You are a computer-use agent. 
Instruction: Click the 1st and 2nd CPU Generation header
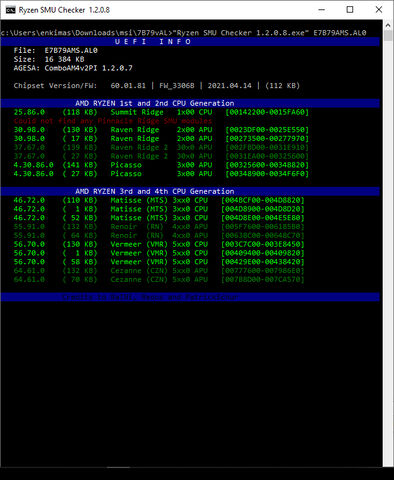tap(190, 103)
